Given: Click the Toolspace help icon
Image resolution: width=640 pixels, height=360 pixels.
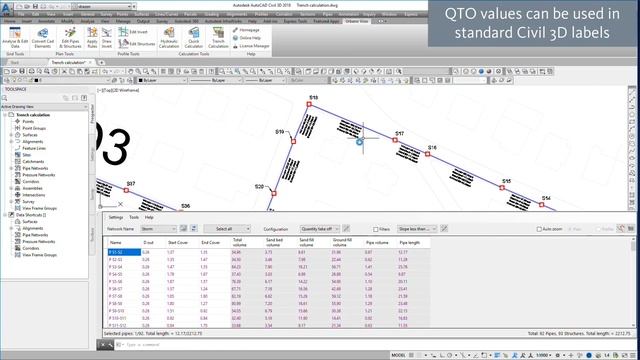Looking at the screenshot, I should coord(84,98).
